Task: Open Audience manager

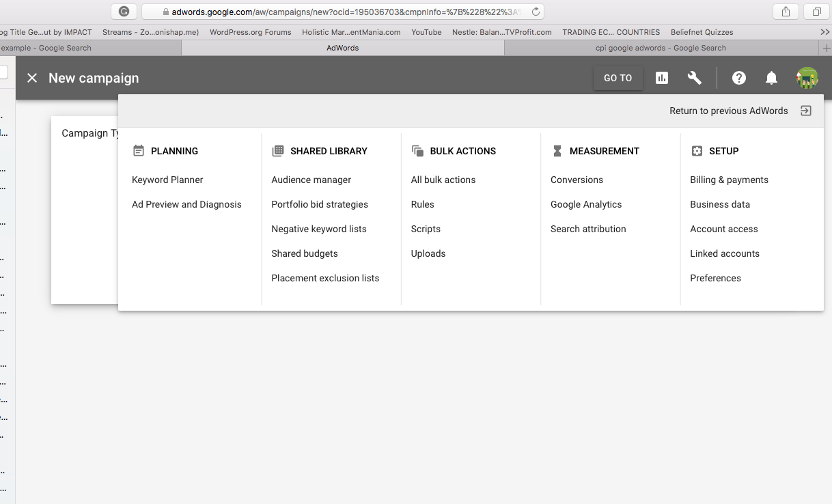Action: point(311,180)
